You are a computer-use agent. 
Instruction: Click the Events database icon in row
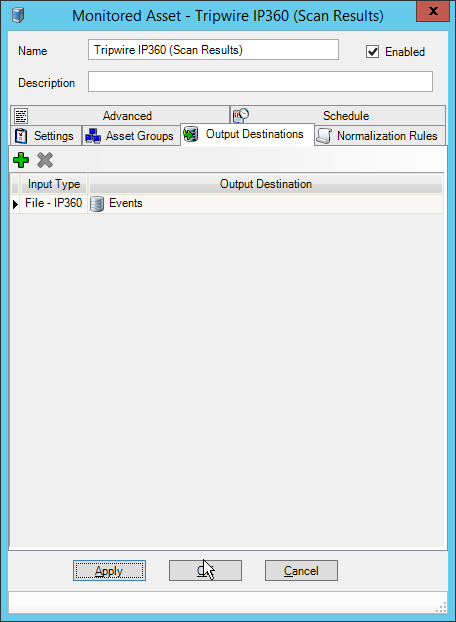(x=97, y=204)
